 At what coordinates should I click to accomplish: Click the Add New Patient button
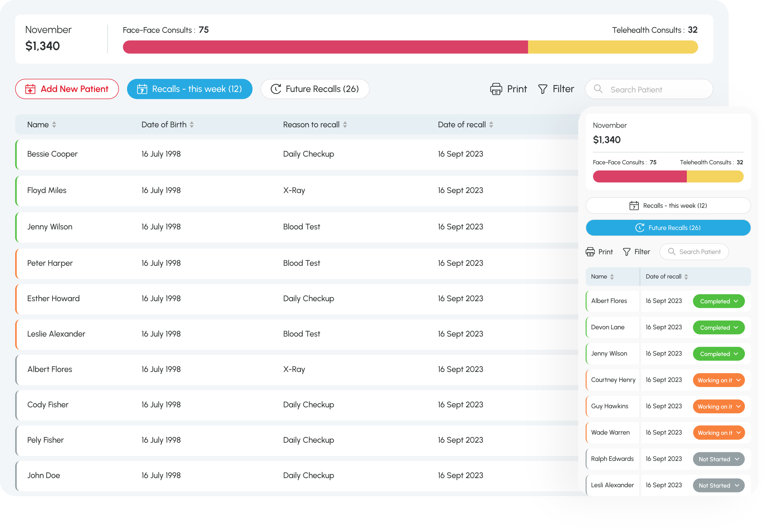pyautogui.click(x=67, y=89)
